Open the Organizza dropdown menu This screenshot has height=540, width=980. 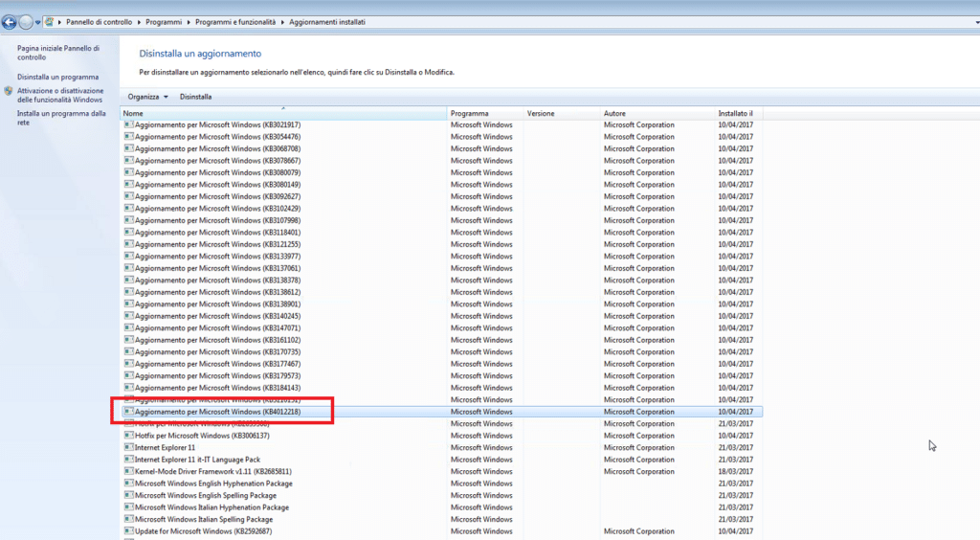tap(148, 97)
